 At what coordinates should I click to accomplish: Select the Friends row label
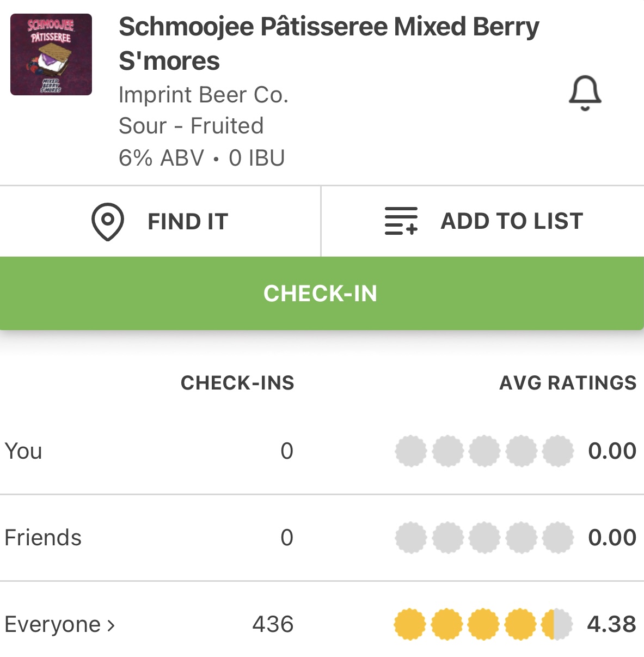pos(43,538)
